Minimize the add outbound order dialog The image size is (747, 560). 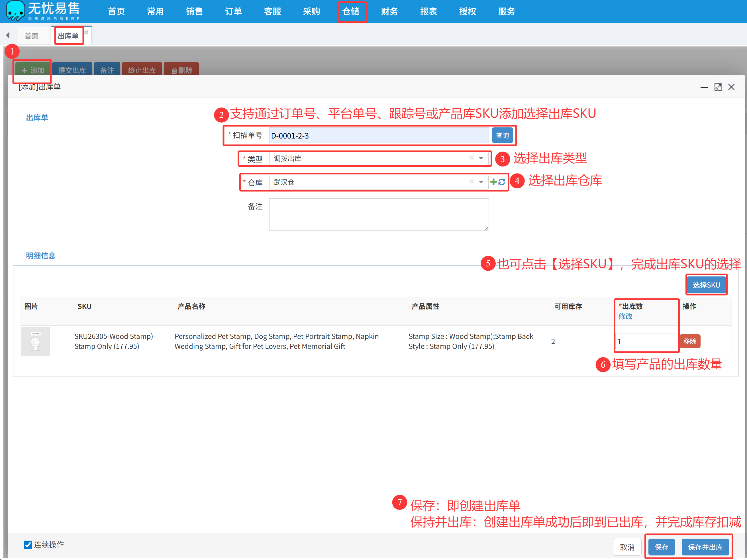click(704, 87)
